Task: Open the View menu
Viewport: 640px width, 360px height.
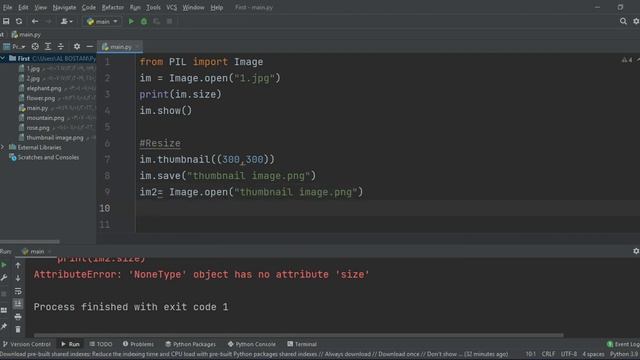Action: click(40, 7)
